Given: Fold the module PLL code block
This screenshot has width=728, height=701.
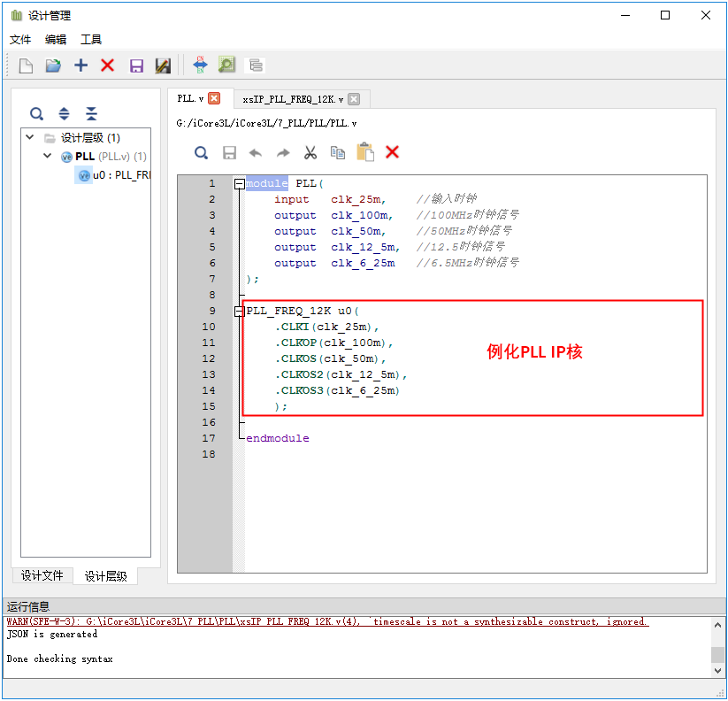Looking at the screenshot, I should 239,184.
